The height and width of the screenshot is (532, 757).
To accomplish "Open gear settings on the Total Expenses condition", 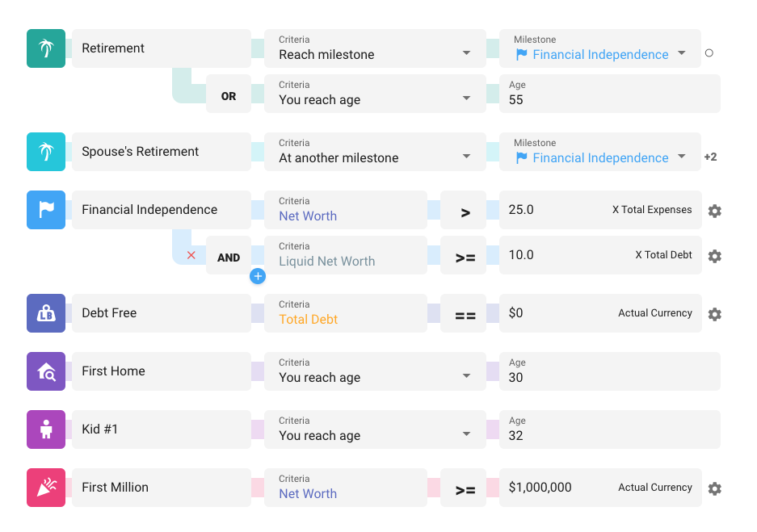I will [x=714, y=211].
